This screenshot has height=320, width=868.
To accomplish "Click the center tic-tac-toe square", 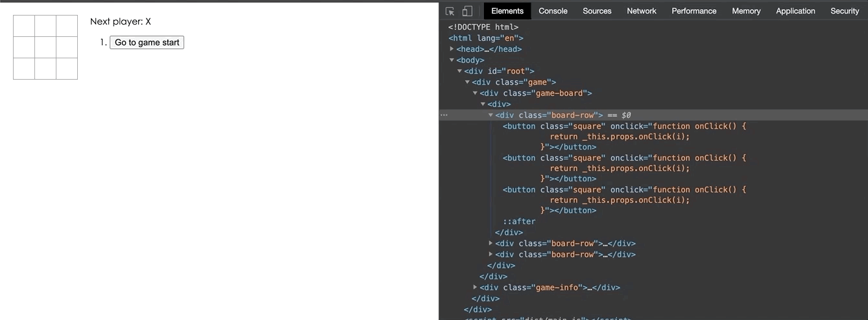I will pyautogui.click(x=45, y=47).
